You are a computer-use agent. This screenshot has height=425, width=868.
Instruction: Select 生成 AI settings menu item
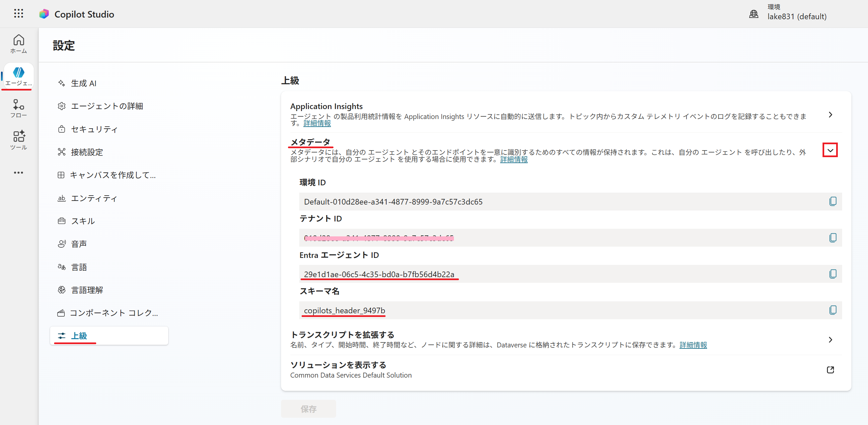click(84, 83)
